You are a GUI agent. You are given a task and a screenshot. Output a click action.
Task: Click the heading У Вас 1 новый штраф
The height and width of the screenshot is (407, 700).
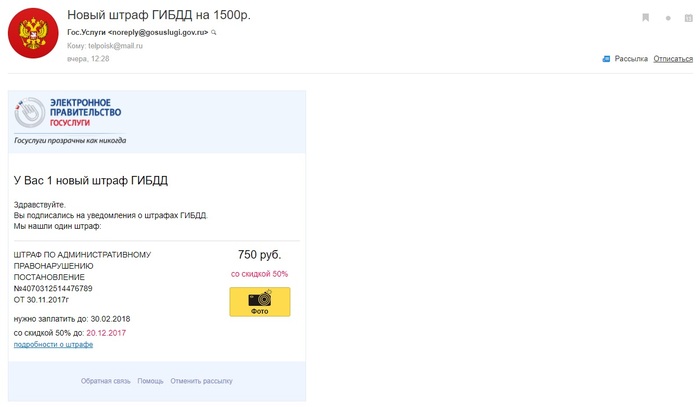click(90, 181)
